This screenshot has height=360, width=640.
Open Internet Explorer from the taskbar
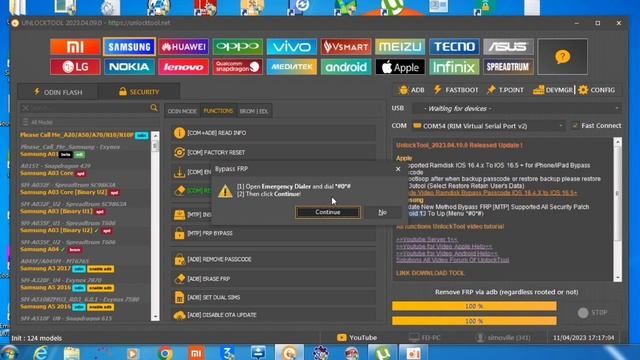coord(40,353)
